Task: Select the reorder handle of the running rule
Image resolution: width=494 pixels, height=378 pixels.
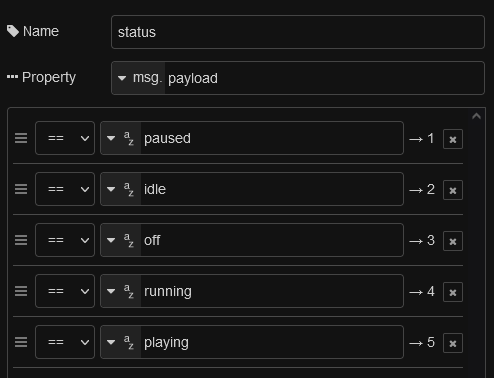Action: click(21, 291)
